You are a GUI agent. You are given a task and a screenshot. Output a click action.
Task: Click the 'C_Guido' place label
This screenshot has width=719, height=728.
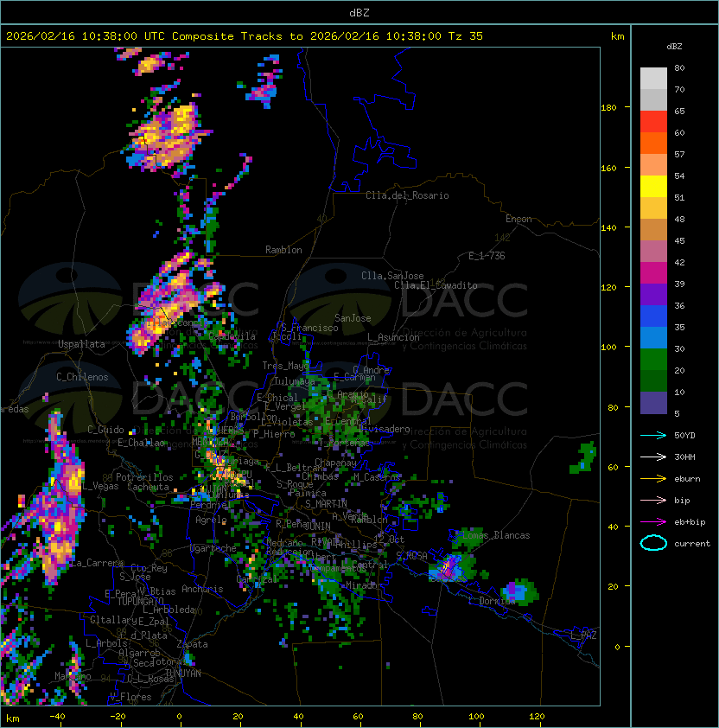point(105,430)
